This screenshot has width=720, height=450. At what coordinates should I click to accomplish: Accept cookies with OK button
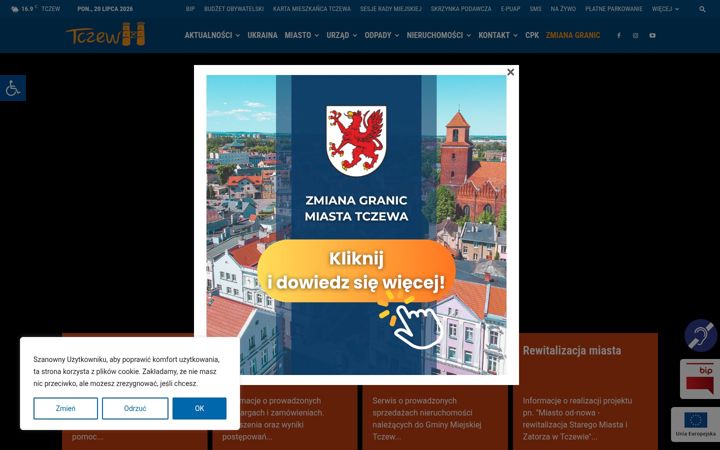click(199, 408)
